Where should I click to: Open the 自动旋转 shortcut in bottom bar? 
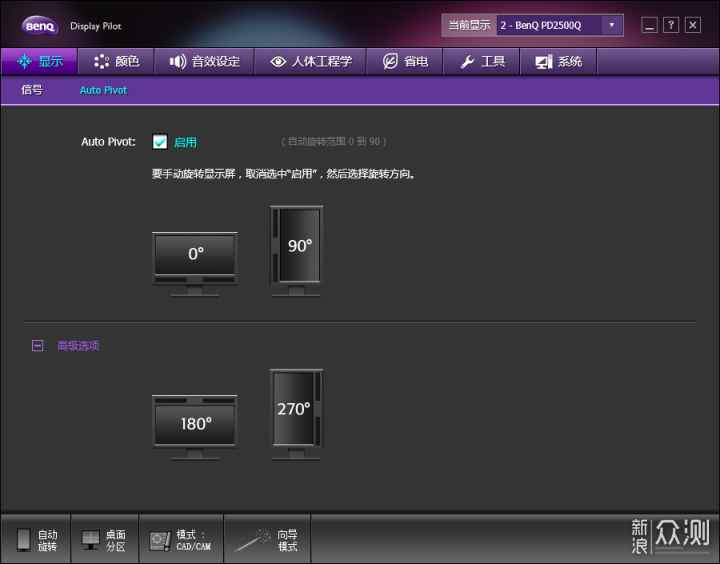36,540
